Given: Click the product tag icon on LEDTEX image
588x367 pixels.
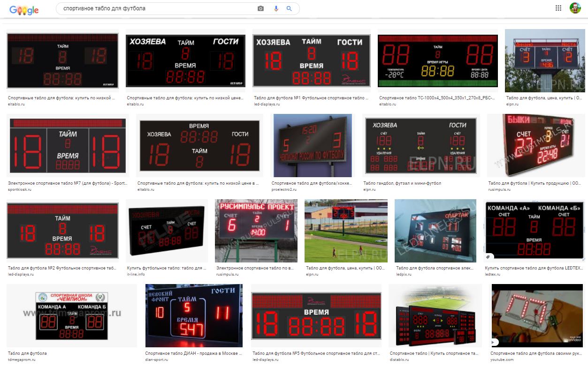Looking at the screenshot, I should [x=488, y=257].
